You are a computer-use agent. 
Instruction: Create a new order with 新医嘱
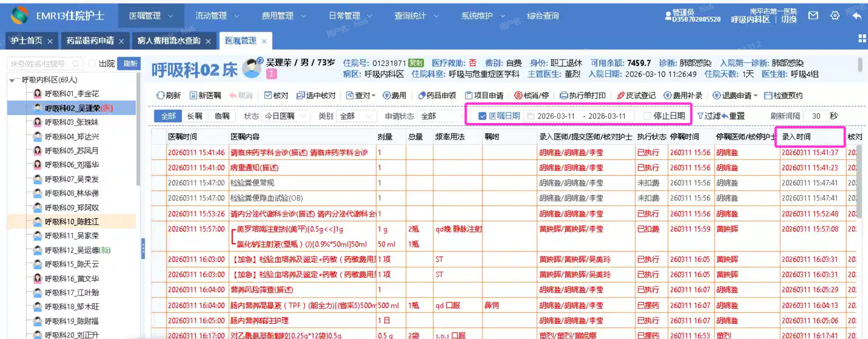(x=205, y=95)
